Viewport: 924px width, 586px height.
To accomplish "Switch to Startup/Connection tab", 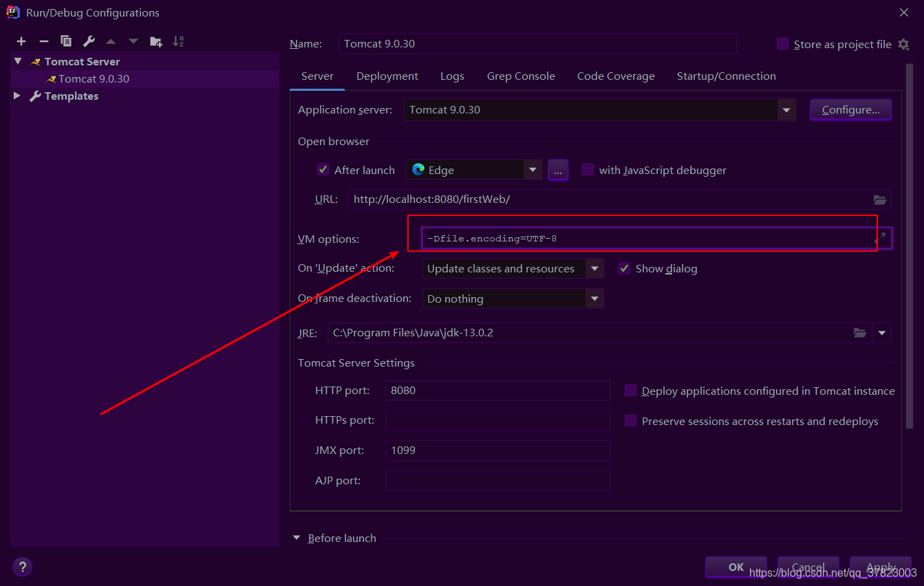I will pos(727,76).
